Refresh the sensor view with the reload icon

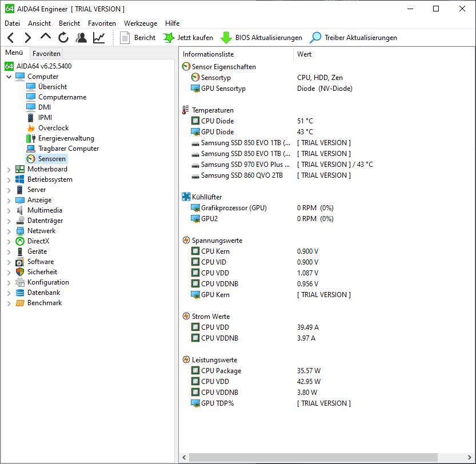(63, 38)
